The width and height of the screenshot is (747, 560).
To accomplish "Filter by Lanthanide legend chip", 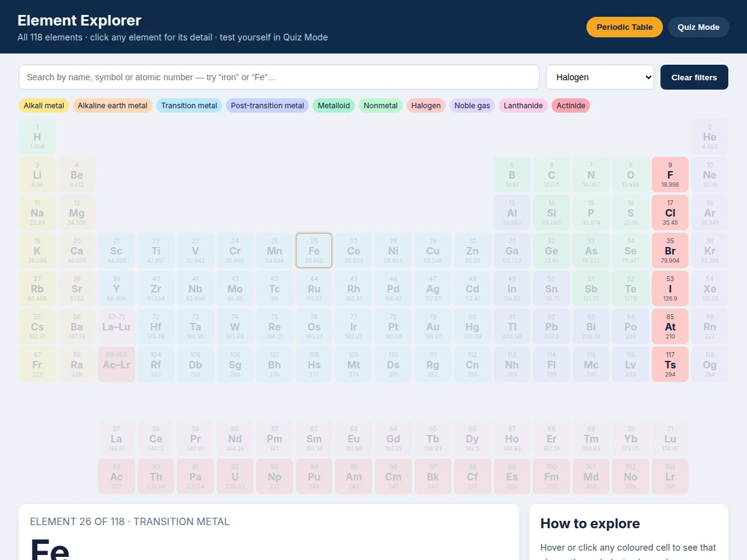I will coord(523,106).
